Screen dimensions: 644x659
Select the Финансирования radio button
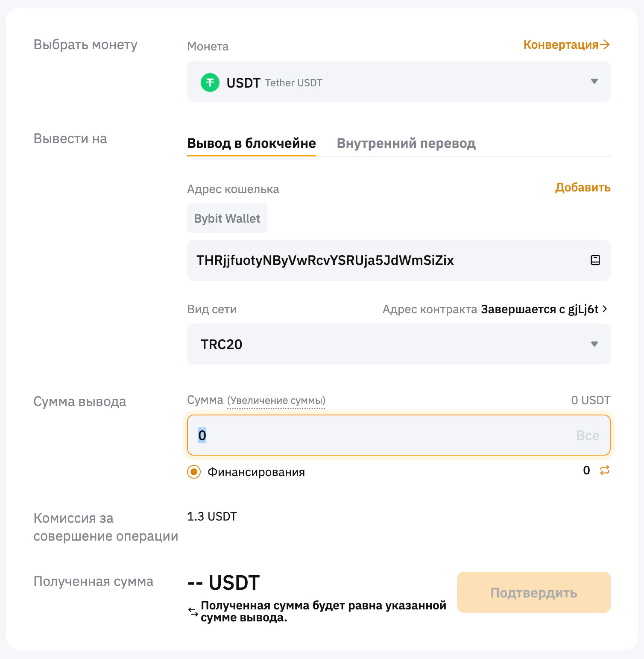[x=194, y=472]
